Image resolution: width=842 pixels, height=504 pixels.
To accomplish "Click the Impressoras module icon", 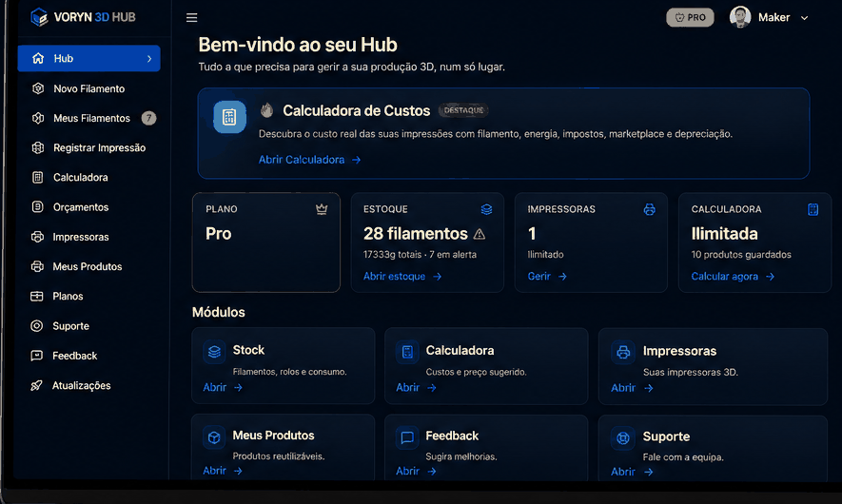I will tap(623, 353).
